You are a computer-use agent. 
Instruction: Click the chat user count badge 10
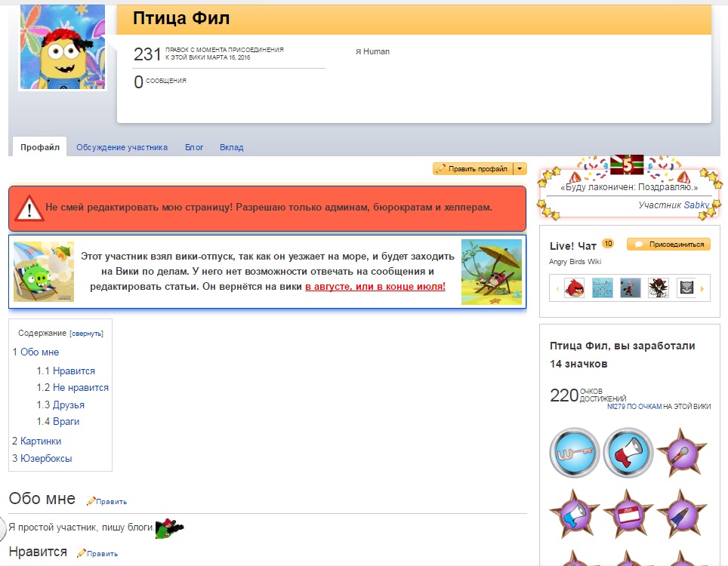608,244
